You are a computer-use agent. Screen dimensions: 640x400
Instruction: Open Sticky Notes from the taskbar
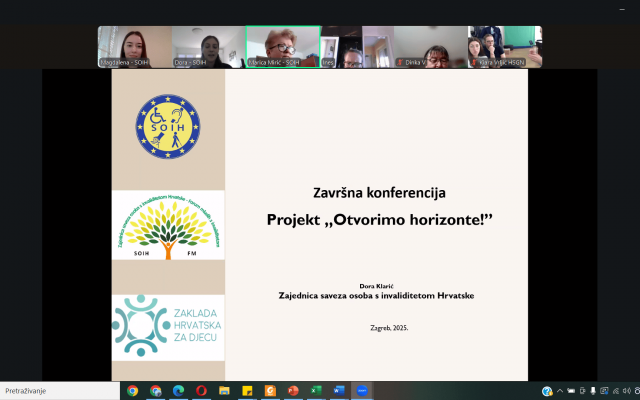click(247, 391)
